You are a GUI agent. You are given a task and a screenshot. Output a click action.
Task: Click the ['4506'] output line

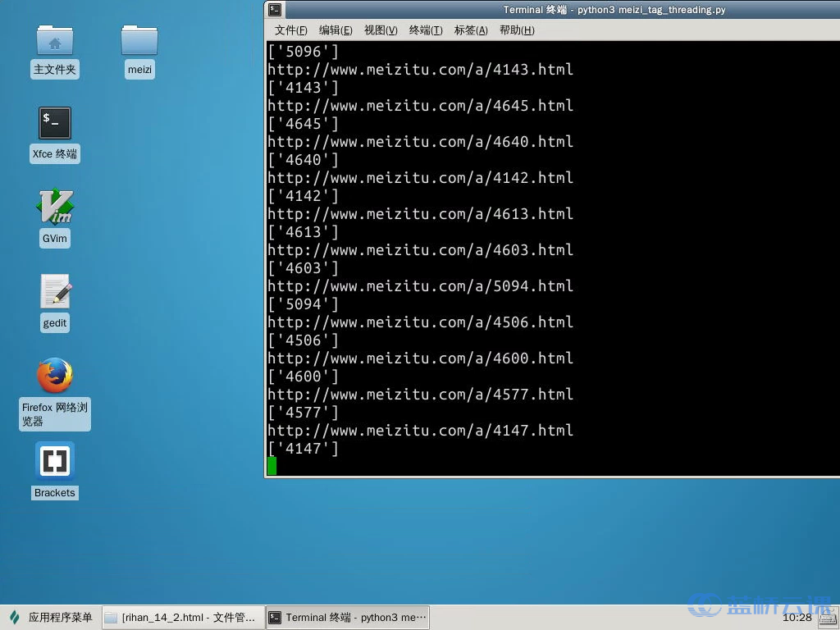coord(304,340)
